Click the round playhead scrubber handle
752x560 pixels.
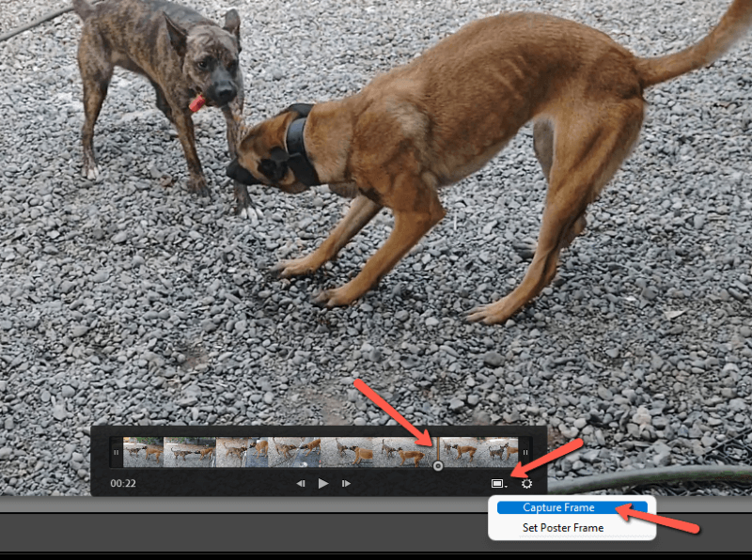(437, 465)
